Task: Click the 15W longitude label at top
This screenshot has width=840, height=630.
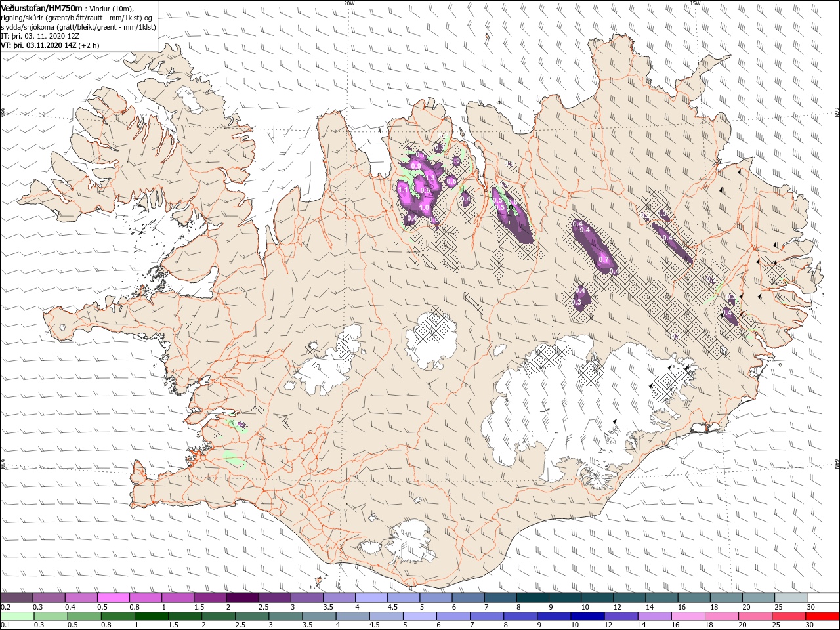Action: point(695,3)
